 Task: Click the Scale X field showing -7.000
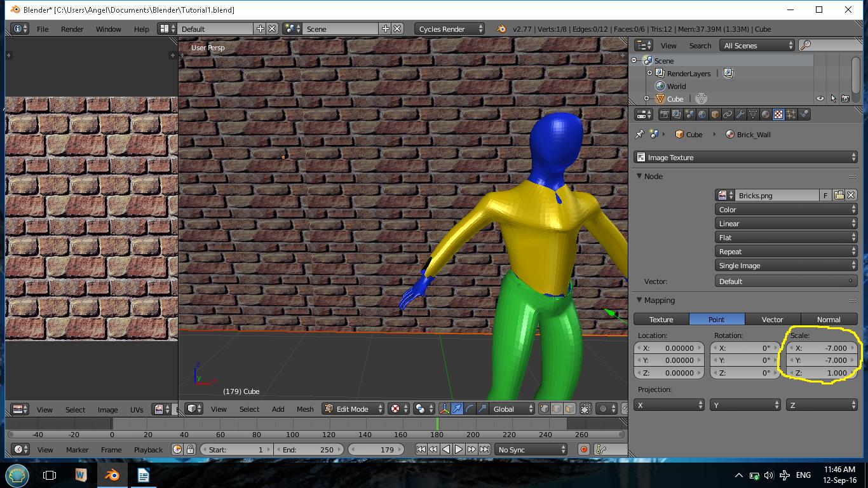822,348
